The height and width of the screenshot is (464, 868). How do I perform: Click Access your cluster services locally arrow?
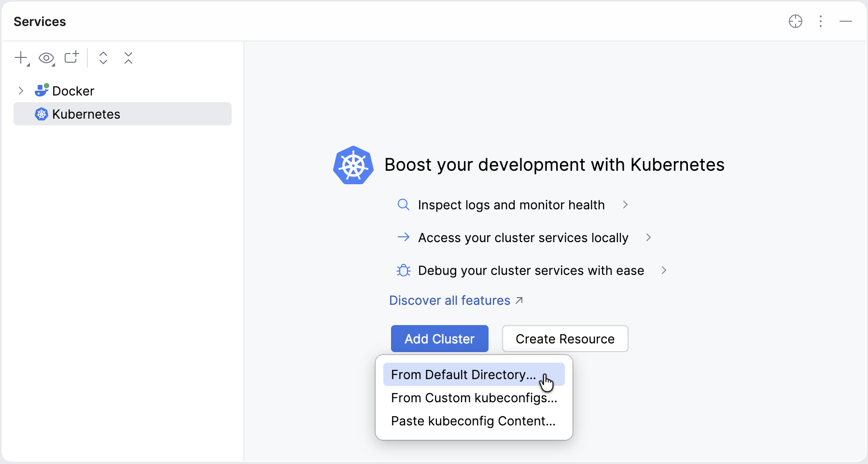coord(648,237)
